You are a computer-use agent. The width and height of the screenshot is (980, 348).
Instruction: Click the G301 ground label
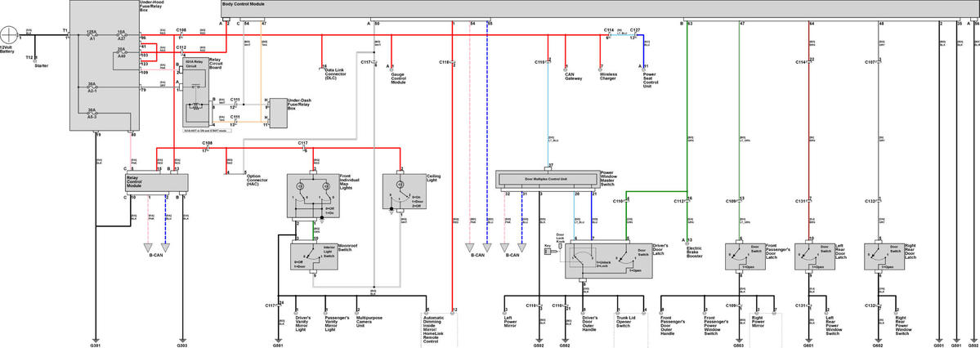click(94, 346)
